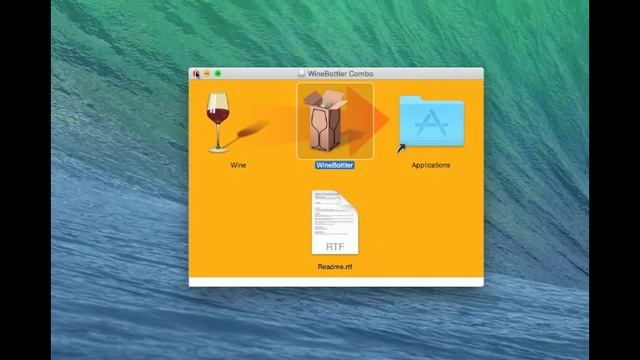Screen dimensions: 640x360
Task: Click the disk icon in the title bar
Action: point(301,73)
